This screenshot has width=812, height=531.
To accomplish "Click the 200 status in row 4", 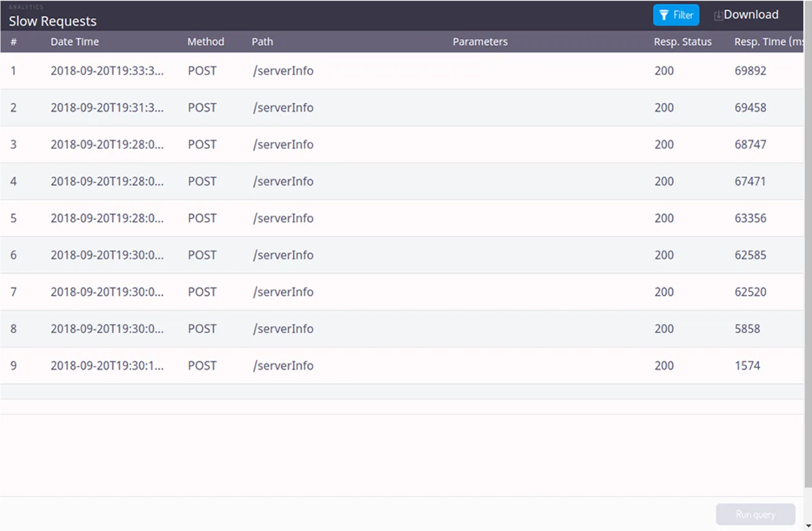I will 664,181.
